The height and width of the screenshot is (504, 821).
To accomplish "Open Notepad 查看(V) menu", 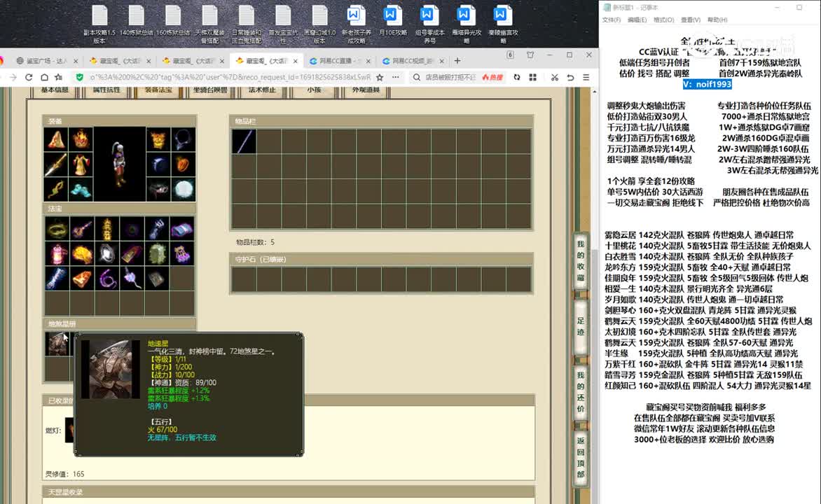I will 691,20.
